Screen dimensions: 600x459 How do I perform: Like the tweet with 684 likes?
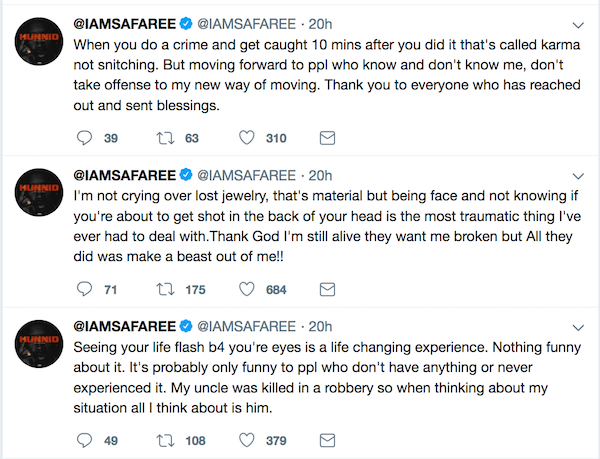click(247, 289)
